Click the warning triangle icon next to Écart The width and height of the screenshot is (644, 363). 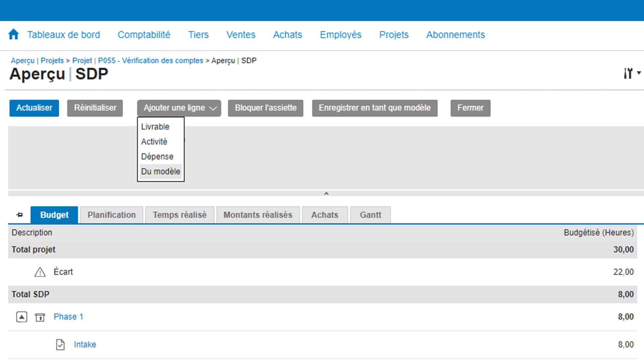(39, 272)
